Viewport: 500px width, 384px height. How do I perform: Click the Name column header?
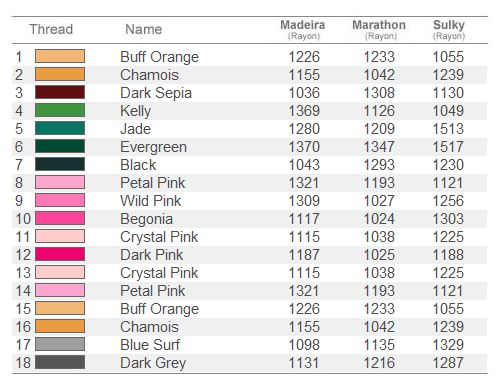pos(144,29)
